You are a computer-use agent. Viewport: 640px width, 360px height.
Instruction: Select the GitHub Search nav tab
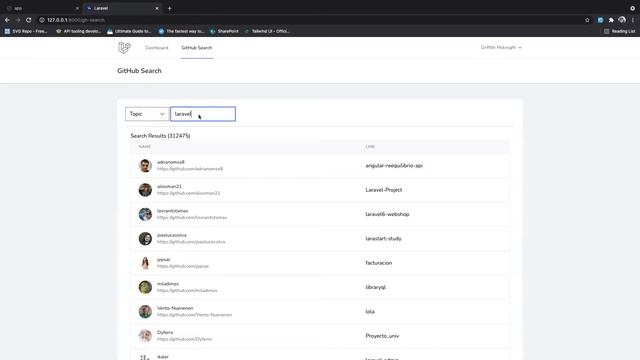point(197,48)
